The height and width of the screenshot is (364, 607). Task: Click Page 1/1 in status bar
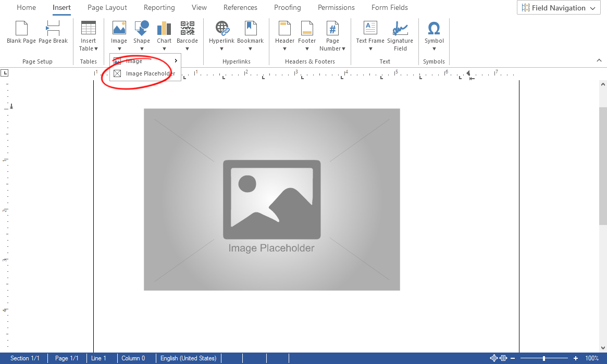[x=67, y=358]
